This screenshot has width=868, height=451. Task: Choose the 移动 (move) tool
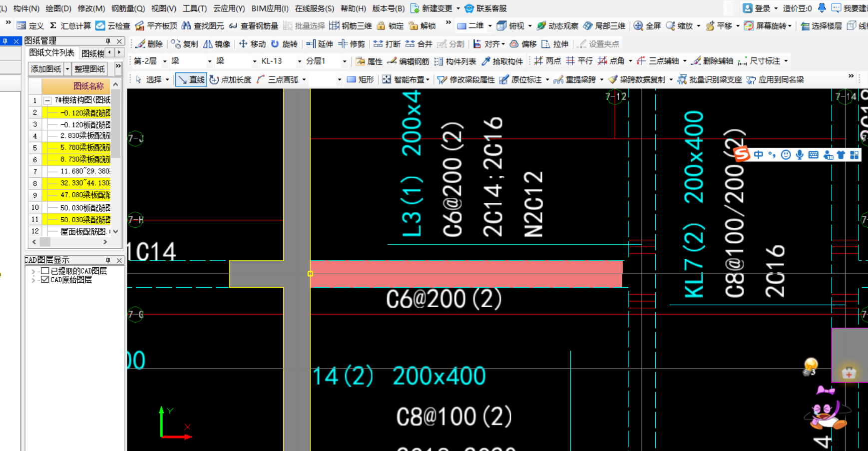[252, 44]
